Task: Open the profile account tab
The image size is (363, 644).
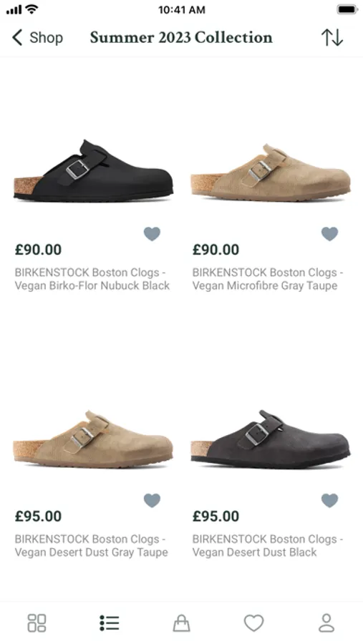Action: click(x=326, y=623)
